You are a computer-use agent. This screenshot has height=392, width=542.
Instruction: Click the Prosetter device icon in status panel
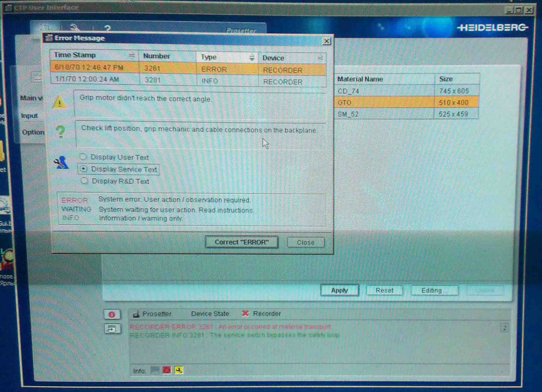136,314
